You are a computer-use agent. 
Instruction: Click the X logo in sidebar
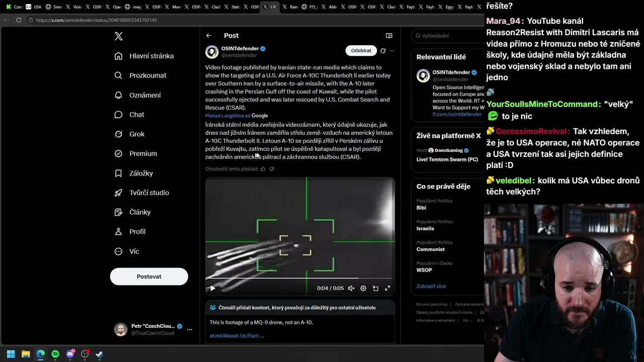tap(119, 36)
